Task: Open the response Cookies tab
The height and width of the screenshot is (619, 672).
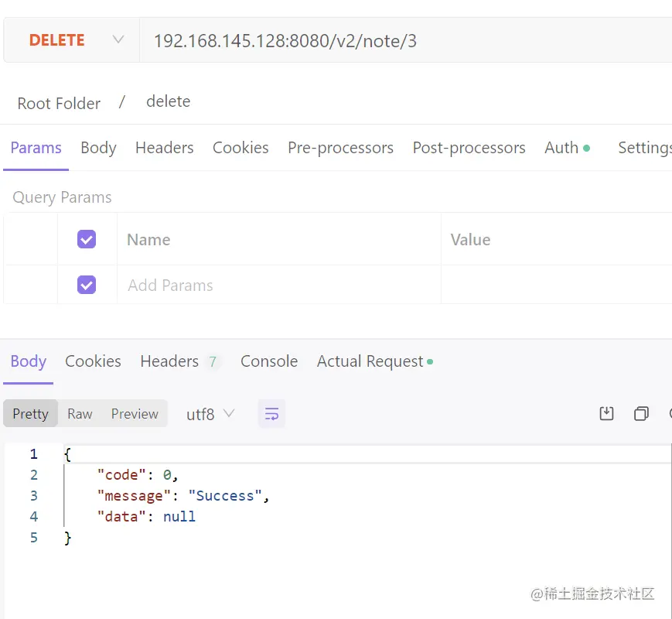Action: [93, 361]
